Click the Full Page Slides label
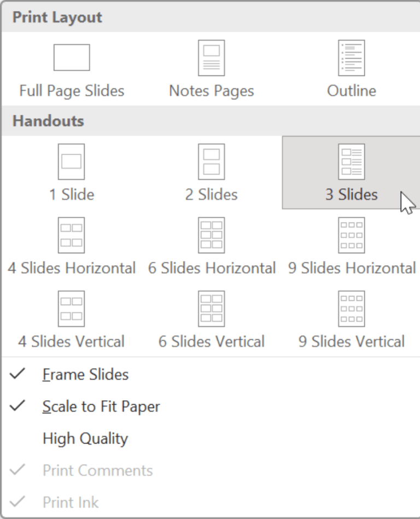 [x=72, y=91]
